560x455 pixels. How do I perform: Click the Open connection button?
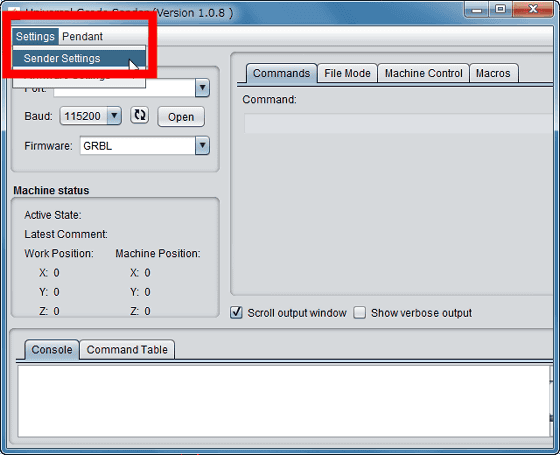(181, 117)
